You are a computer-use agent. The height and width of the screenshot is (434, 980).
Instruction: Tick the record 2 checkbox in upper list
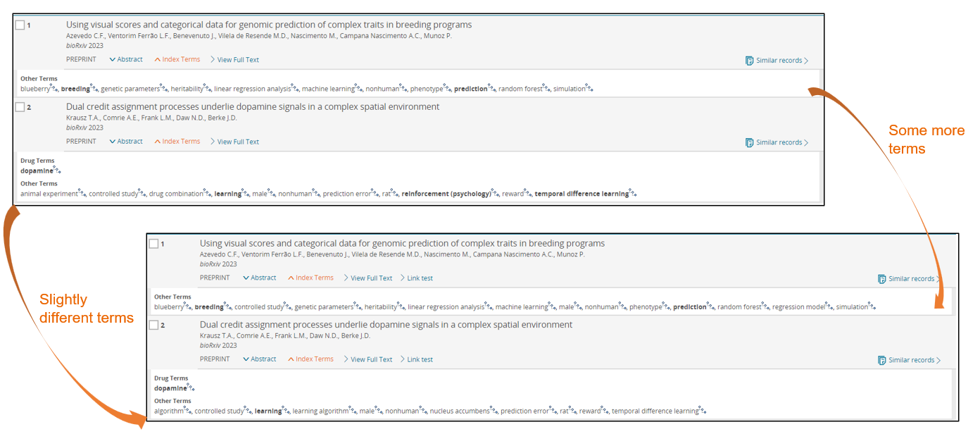tap(20, 107)
